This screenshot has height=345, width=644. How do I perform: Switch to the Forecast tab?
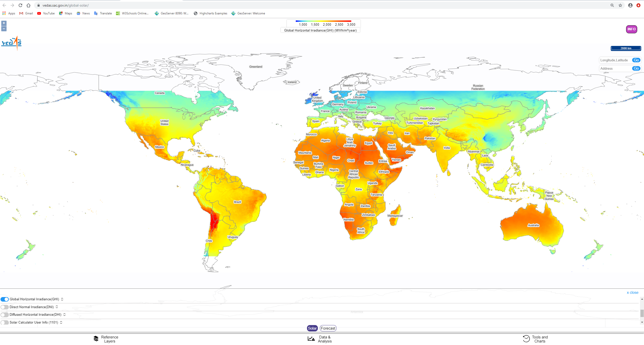[328, 328]
